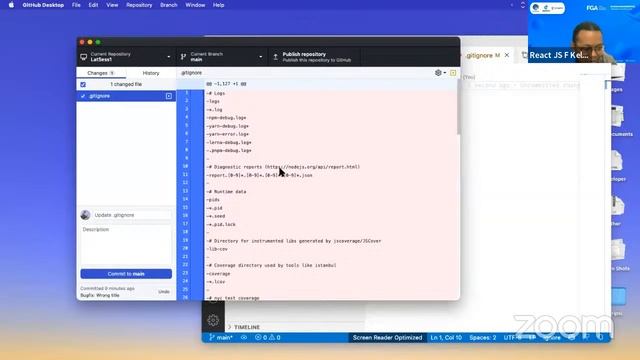
Task: Click the main* branch in VS Code status bar
Action: [221, 338]
